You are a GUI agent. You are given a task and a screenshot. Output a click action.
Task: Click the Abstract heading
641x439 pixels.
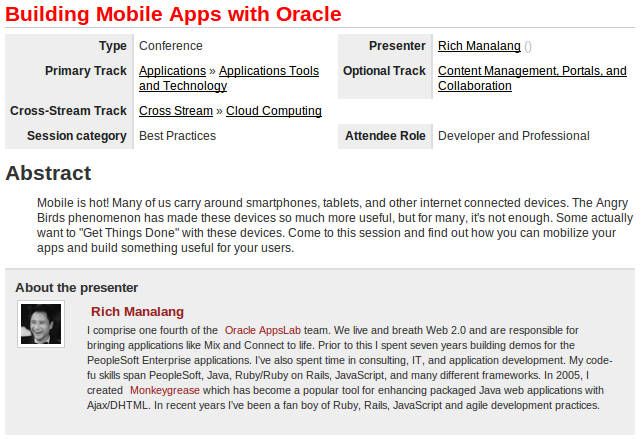pos(48,173)
